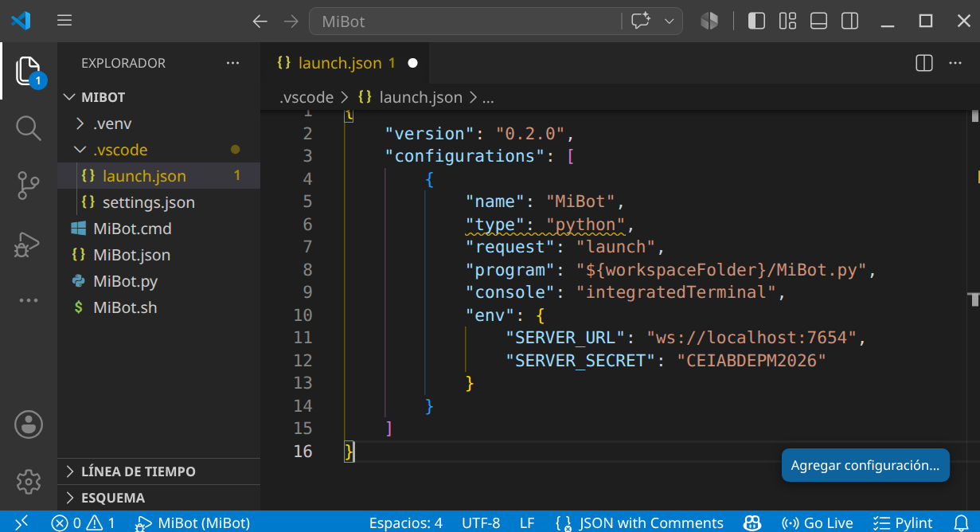The image size is (980, 532).
Task: Collapse the .vscode folder
Action: (x=158, y=150)
